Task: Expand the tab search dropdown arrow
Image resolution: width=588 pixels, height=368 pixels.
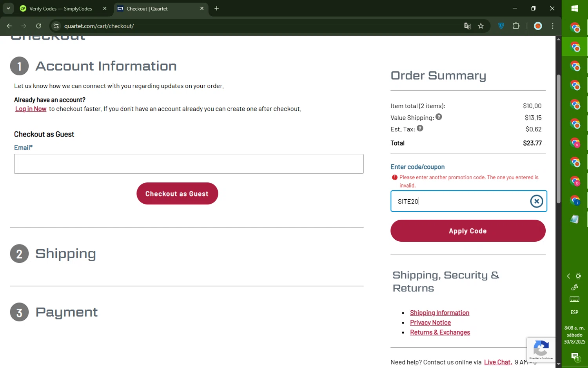Action: tap(8, 8)
